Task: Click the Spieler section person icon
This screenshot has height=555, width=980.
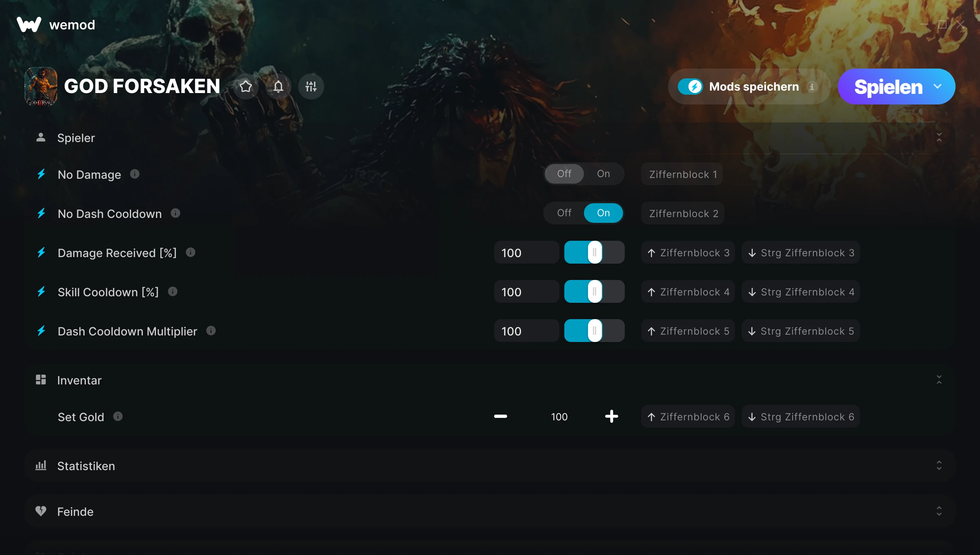Action: pyautogui.click(x=41, y=138)
